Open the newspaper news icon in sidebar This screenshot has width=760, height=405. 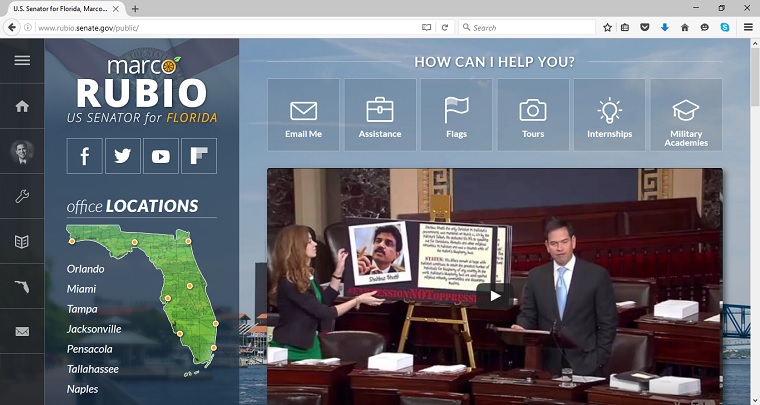tap(22, 241)
